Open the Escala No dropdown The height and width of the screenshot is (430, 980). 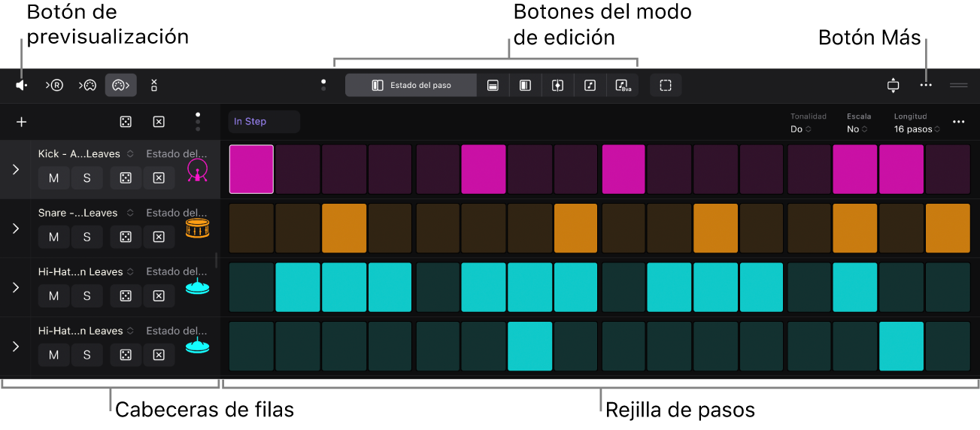coord(857,129)
